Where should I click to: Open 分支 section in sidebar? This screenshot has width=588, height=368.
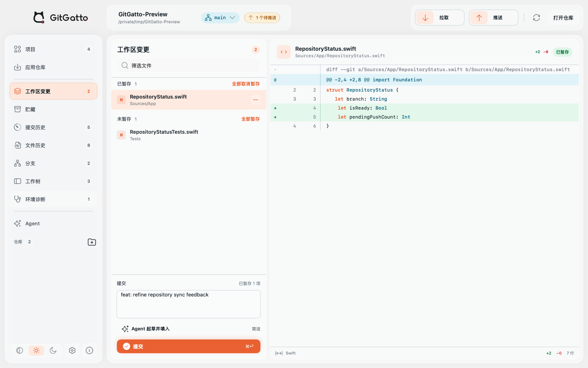53,163
